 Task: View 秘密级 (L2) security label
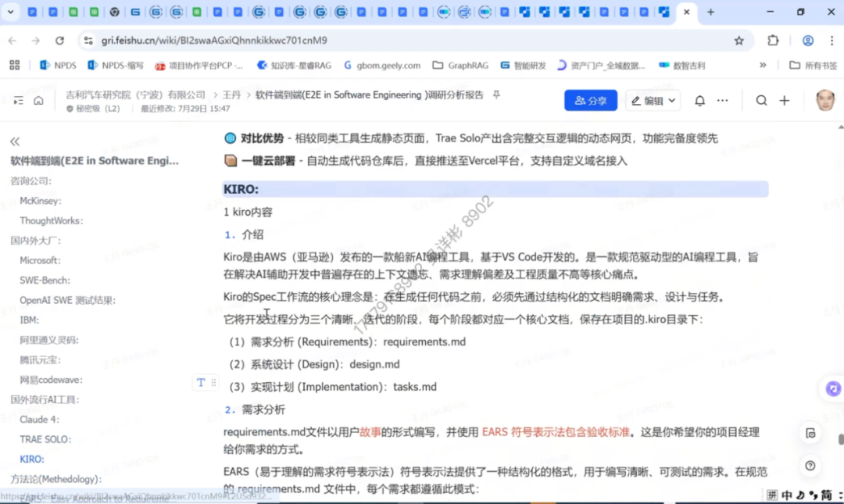point(93,109)
